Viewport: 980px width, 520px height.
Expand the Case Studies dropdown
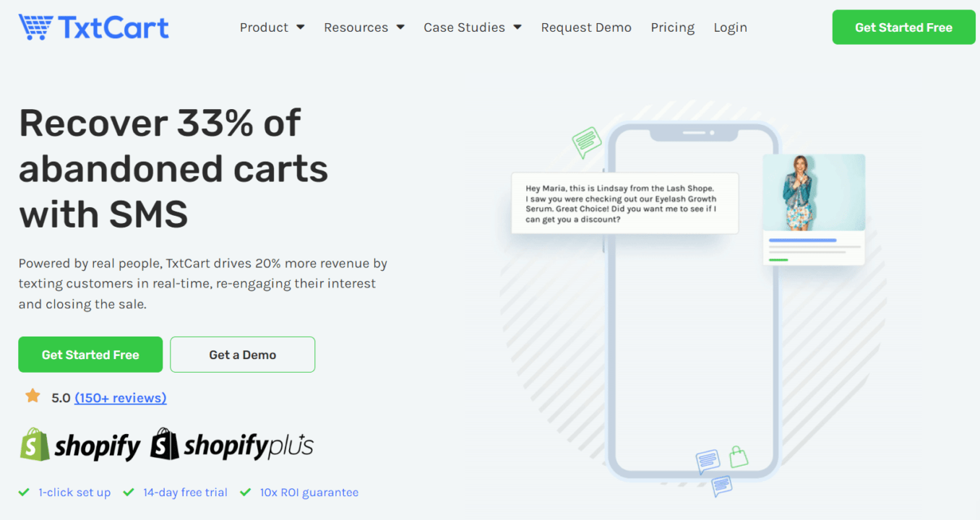[472, 27]
